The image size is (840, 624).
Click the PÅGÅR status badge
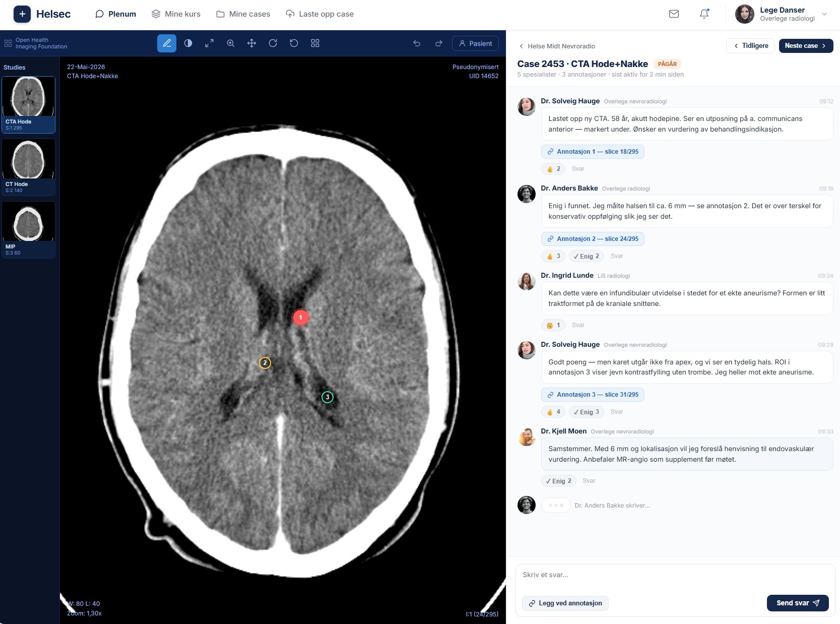pos(667,64)
